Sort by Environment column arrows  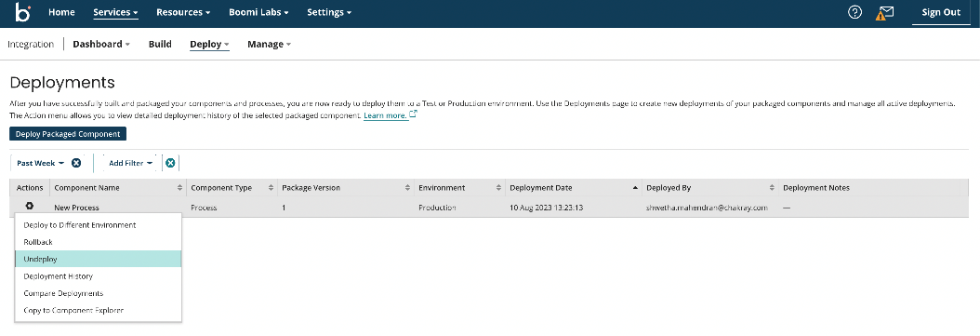tap(499, 188)
